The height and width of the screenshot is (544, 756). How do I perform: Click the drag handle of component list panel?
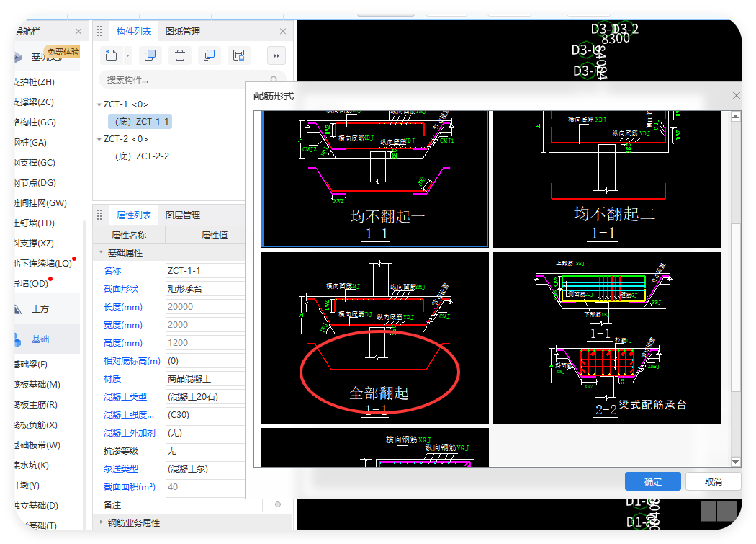(x=99, y=32)
